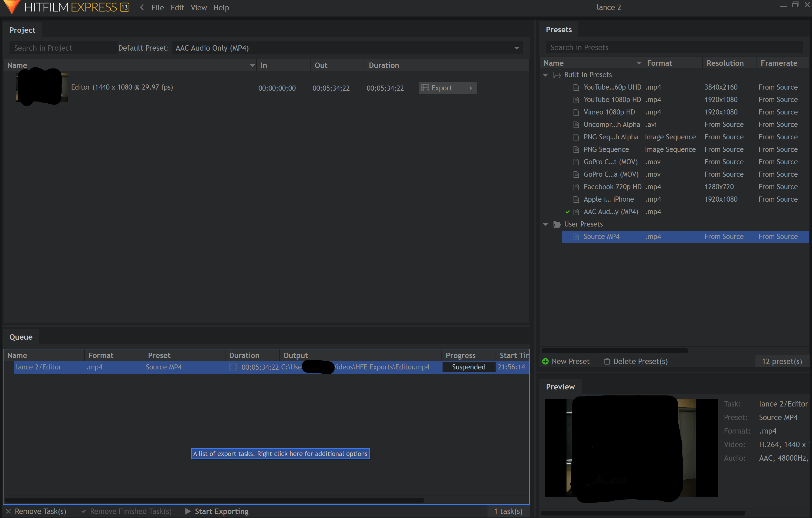This screenshot has height=518, width=812.
Task: Click Remove Task(s) button
Action: click(x=36, y=511)
